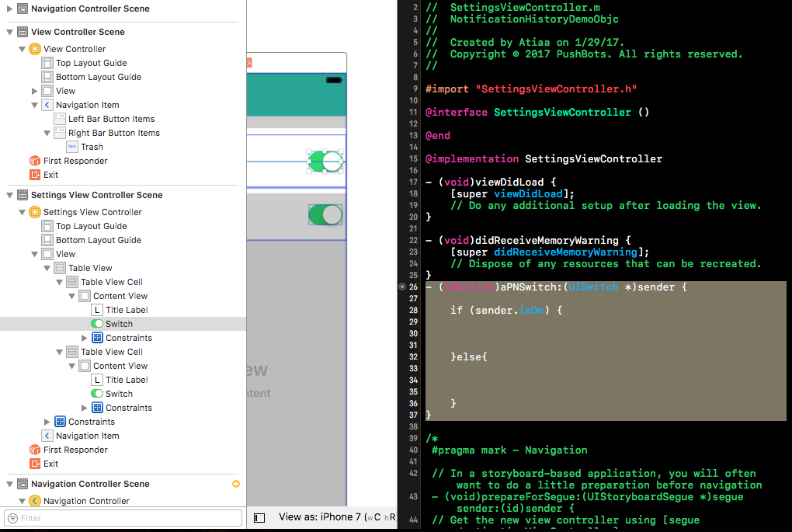The height and width of the screenshot is (532, 792).
Task: Expand Constraints under the selected Switch
Action: [85, 338]
